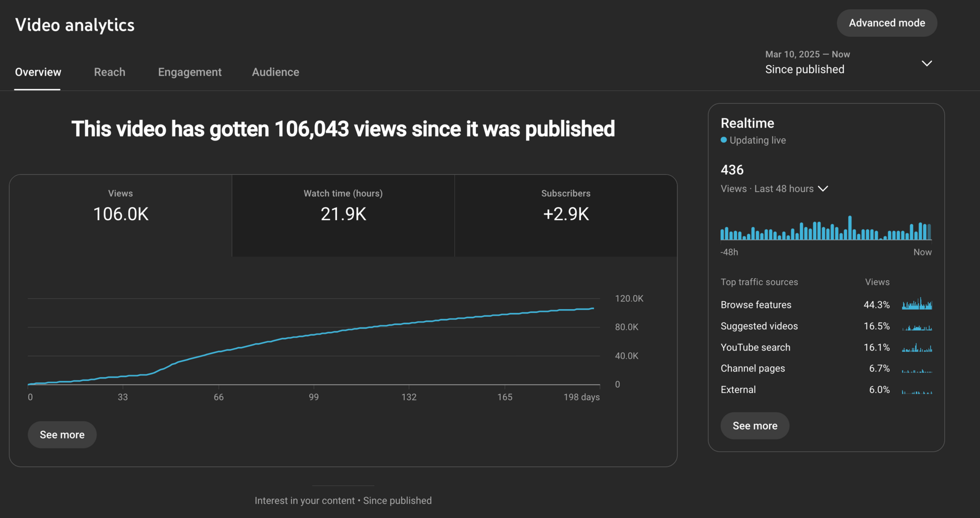Click the 6.0% views value
Screen dimensions: 980x518
click(x=879, y=390)
